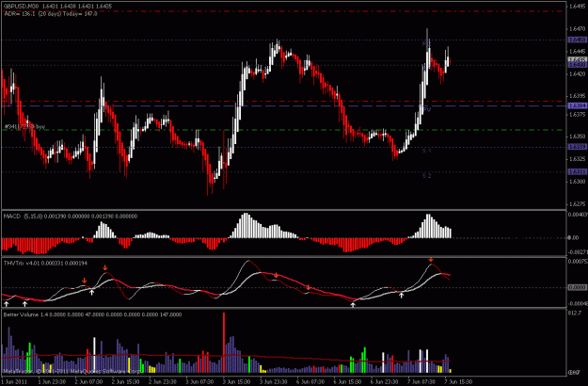The width and height of the screenshot is (588, 386).
Task: Click the highlighted 1.6311 S2 price tag
Action: click(577, 171)
